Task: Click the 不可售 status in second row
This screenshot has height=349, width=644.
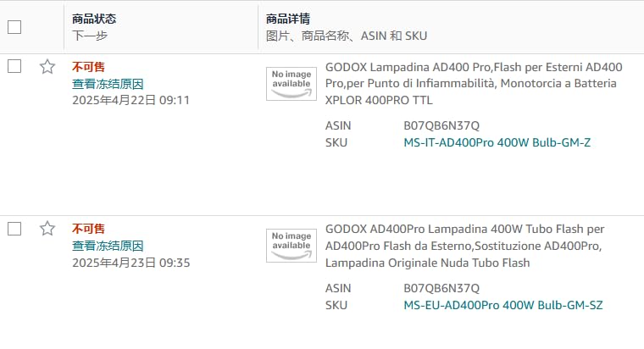Action: tap(88, 228)
